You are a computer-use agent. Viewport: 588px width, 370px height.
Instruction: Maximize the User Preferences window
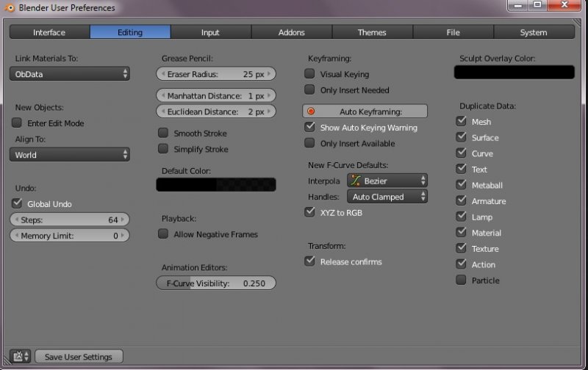538,5
